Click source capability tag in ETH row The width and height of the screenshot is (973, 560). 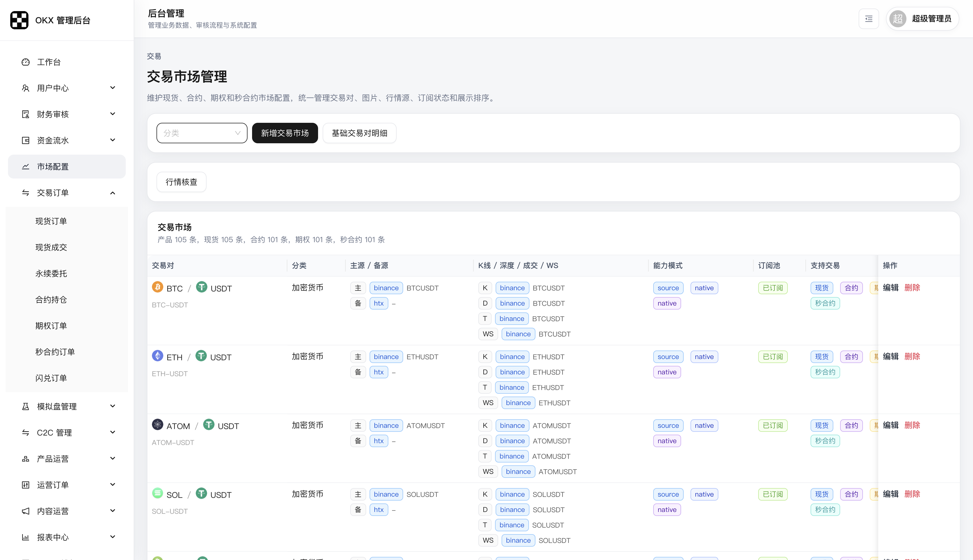(x=668, y=357)
